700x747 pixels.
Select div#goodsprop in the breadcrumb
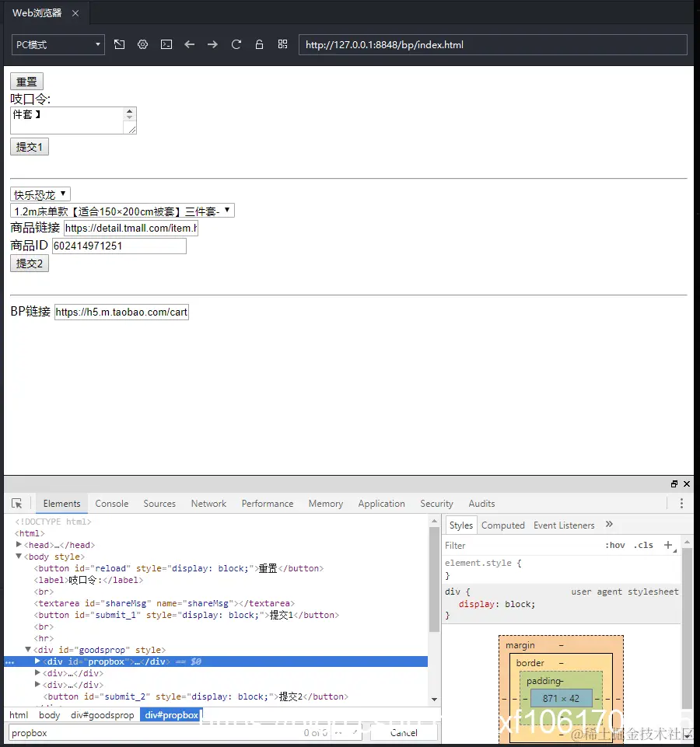pos(103,715)
